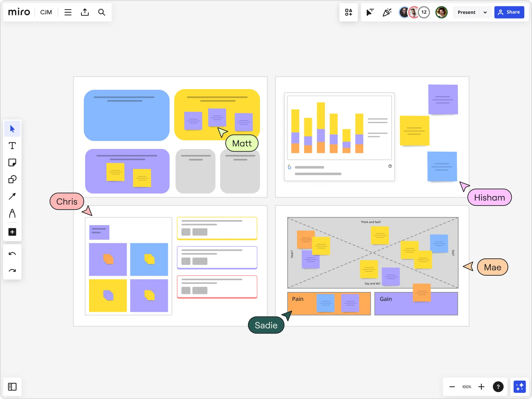Open the Present dropdown arrow
Screen dimensions: 532x399
click(485, 12)
